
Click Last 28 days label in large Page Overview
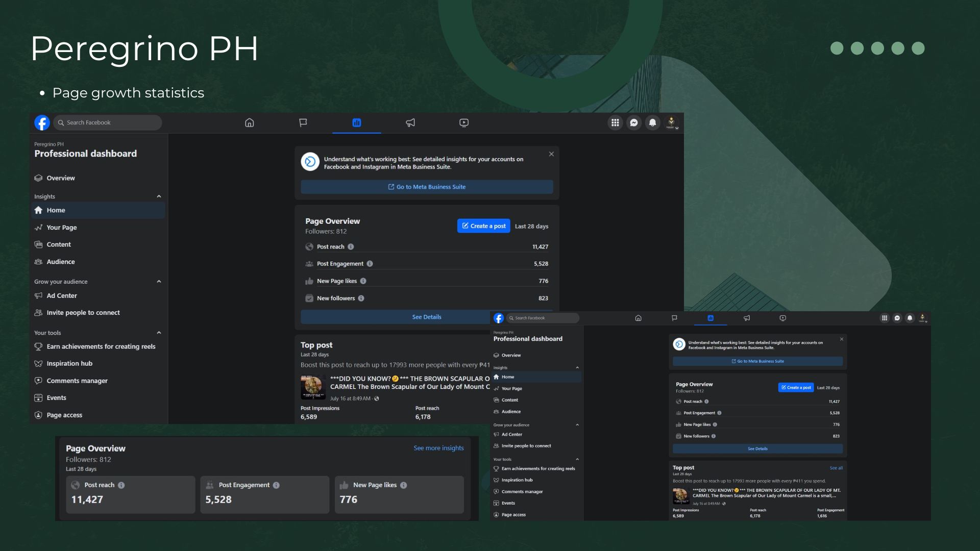531,227
